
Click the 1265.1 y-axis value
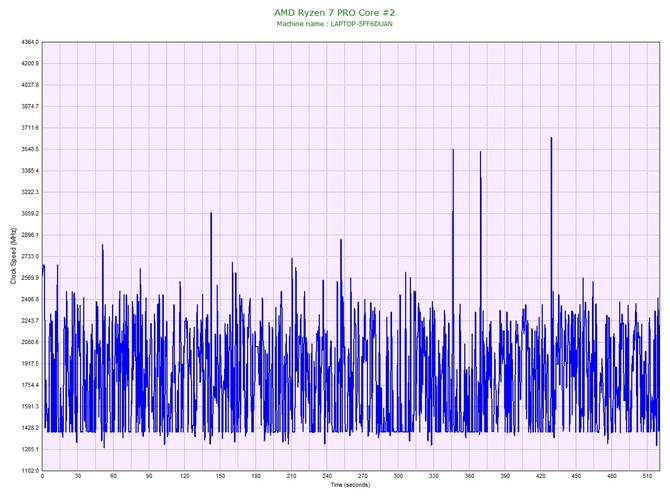[x=30, y=449]
